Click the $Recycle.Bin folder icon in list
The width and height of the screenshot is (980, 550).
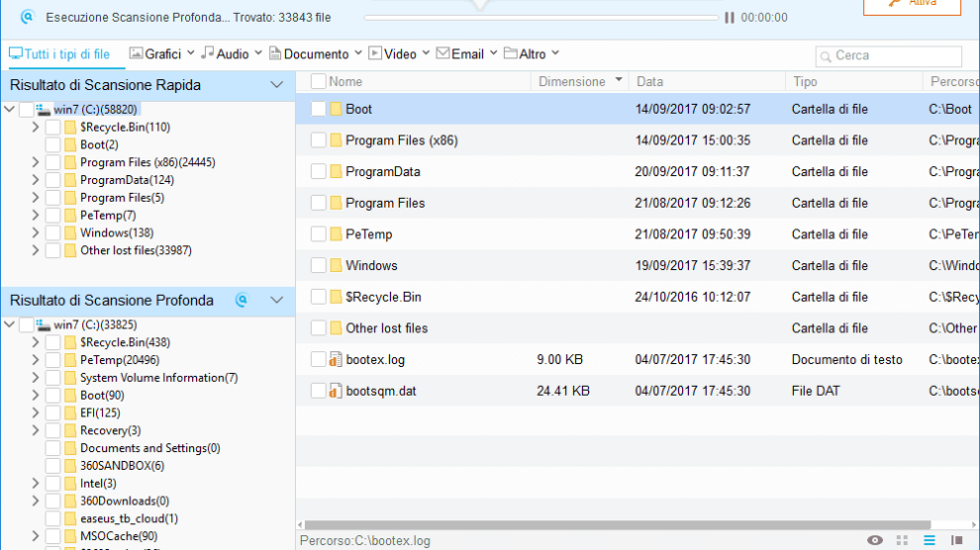click(x=336, y=297)
